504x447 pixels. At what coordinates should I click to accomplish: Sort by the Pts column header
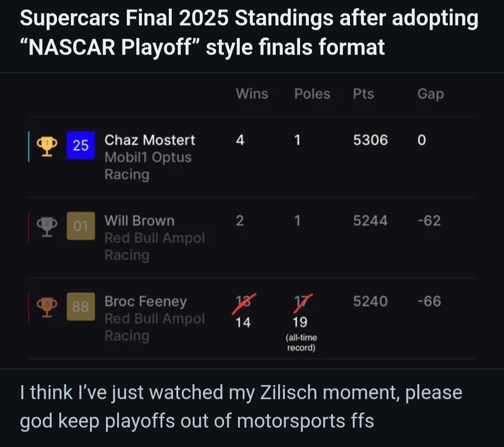(364, 94)
